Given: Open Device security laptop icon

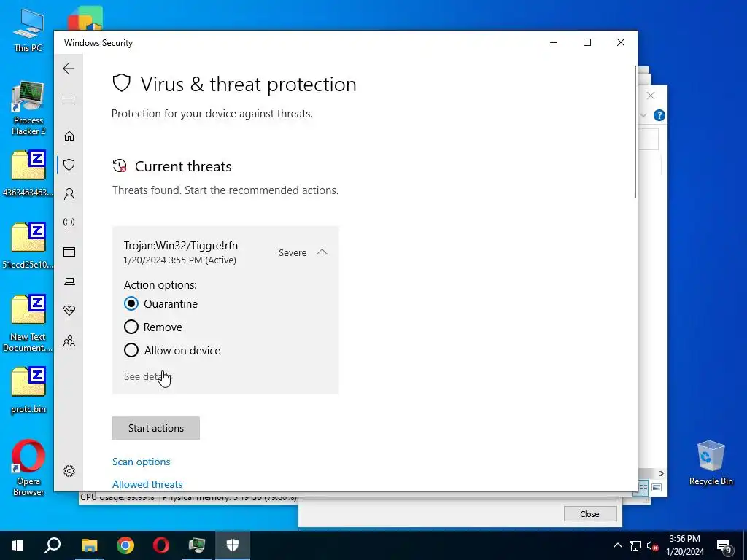Looking at the screenshot, I should tap(69, 281).
